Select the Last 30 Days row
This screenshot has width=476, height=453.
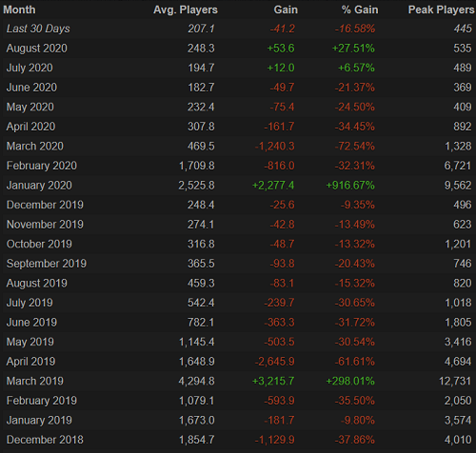[238, 29]
